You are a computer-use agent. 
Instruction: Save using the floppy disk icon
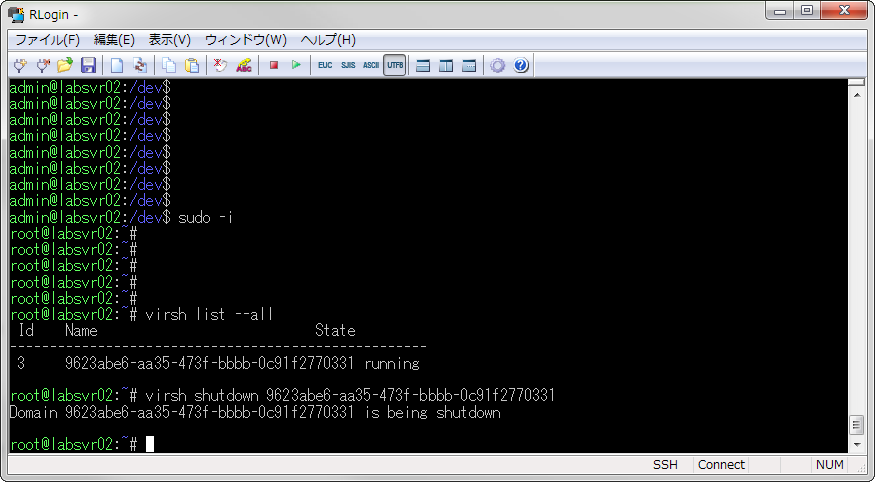pos(88,66)
